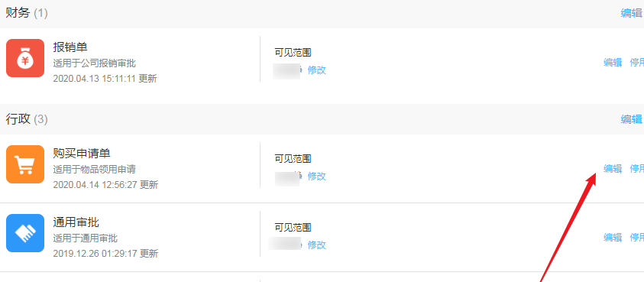Modify visible range for 通用审批
Viewport: 644px width, 282px height.
coord(317,245)
